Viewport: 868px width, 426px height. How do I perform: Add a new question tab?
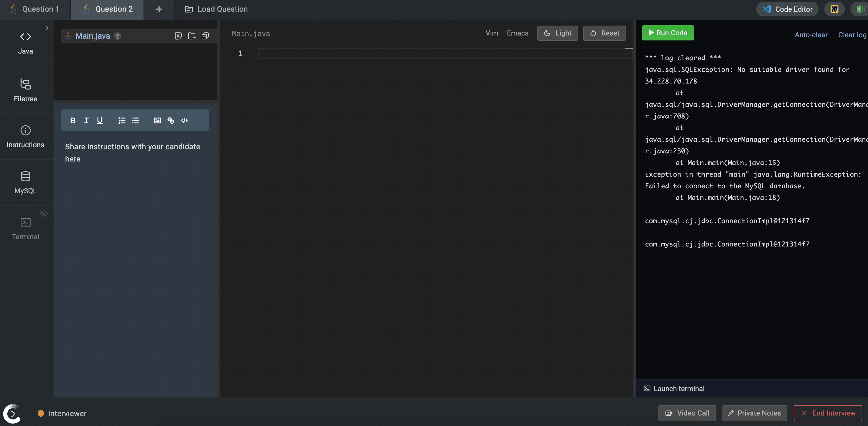pos(159,9)
